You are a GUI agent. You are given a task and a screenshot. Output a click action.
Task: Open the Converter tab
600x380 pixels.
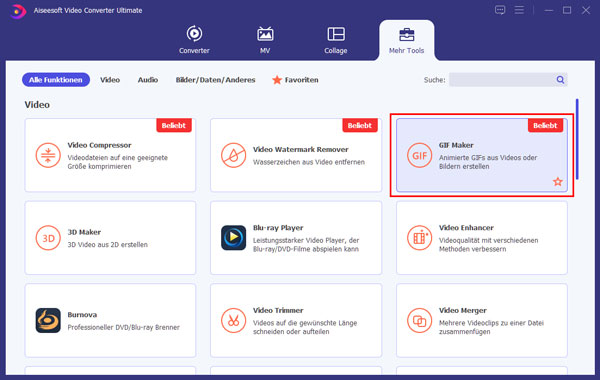pyautogui.click(x=194, y=40)
